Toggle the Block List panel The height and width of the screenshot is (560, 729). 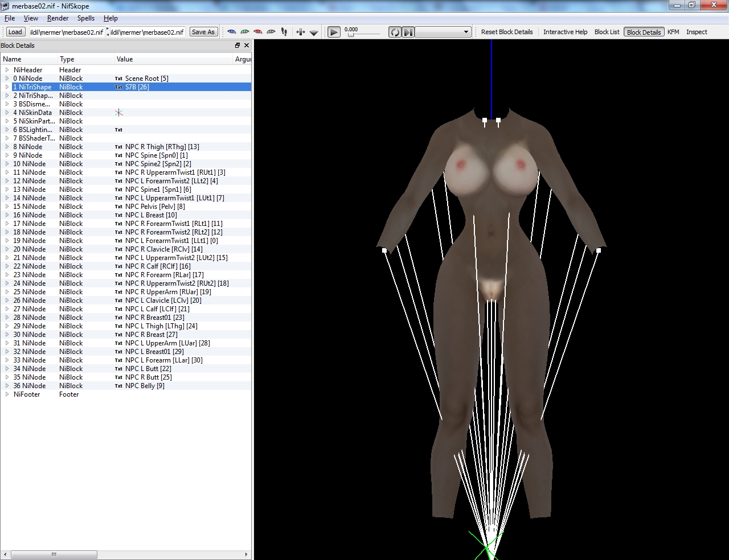[x=607, y=32]
